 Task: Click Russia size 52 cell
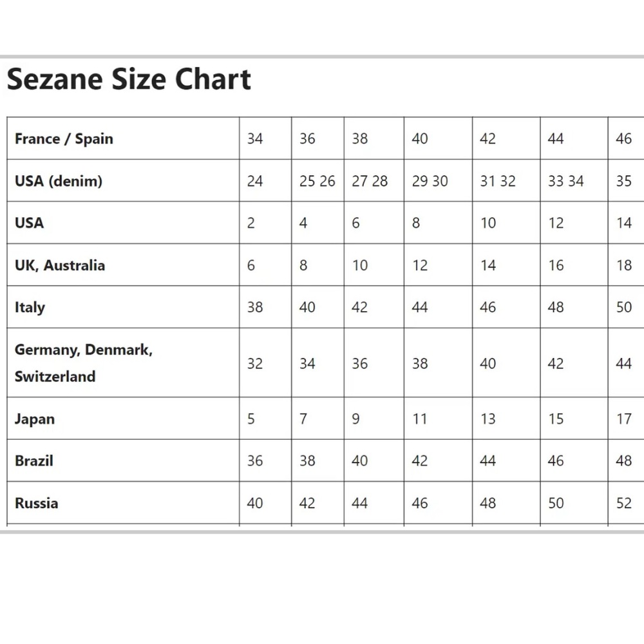624,504
